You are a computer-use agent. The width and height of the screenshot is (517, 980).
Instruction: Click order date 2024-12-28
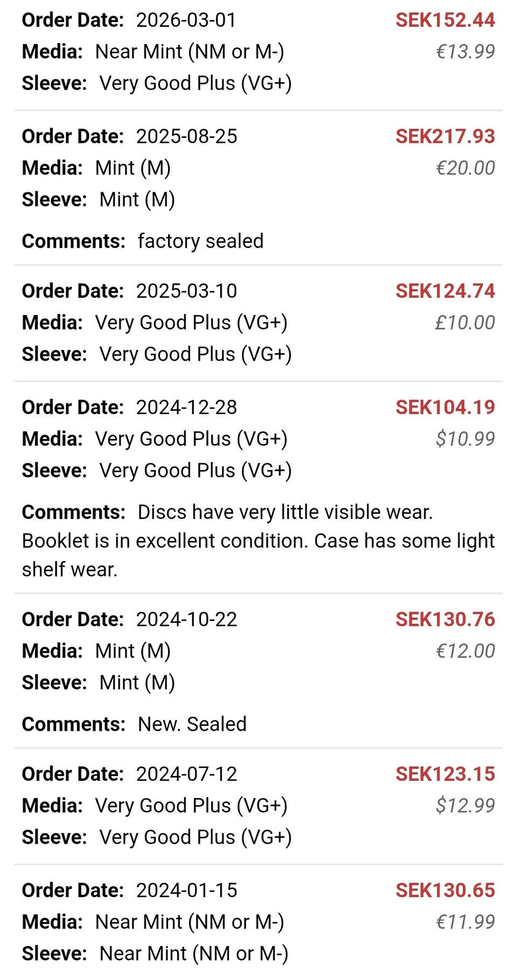[x=186, y=408]
